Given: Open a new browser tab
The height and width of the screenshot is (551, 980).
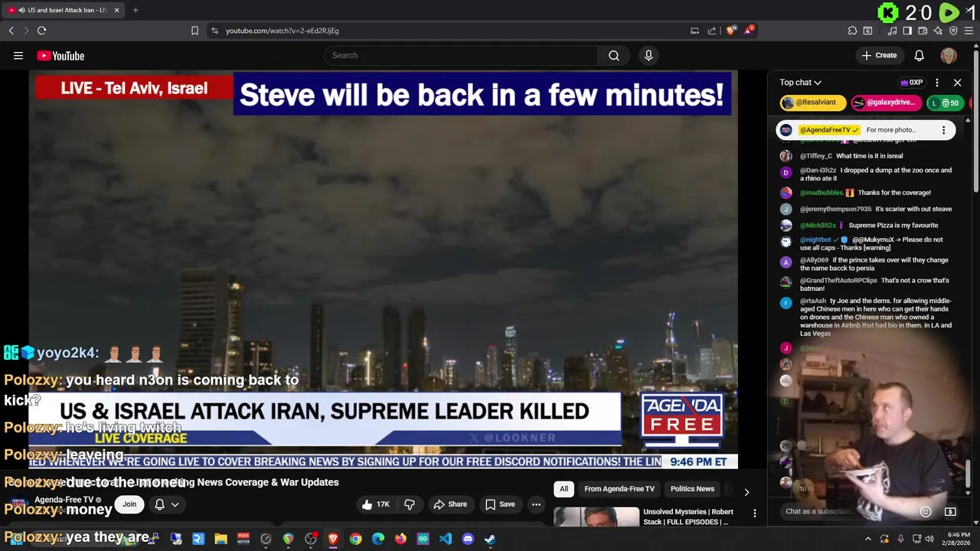Looking at the screenshot, I should [136, 10].
